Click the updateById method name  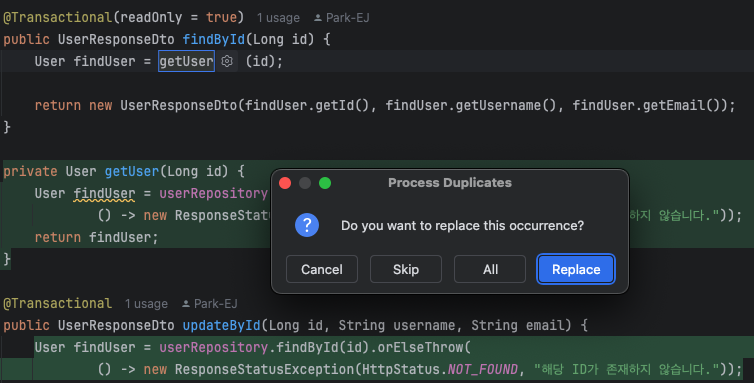222,325
